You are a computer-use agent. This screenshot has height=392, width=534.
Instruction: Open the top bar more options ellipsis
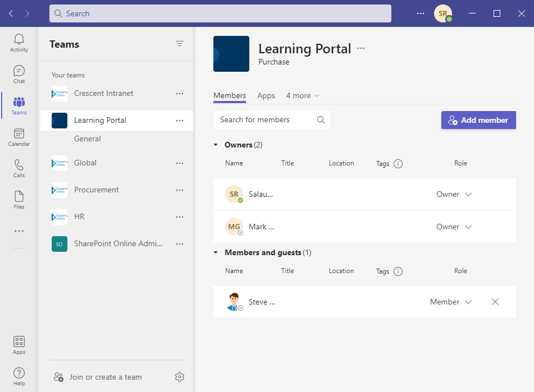420,13
